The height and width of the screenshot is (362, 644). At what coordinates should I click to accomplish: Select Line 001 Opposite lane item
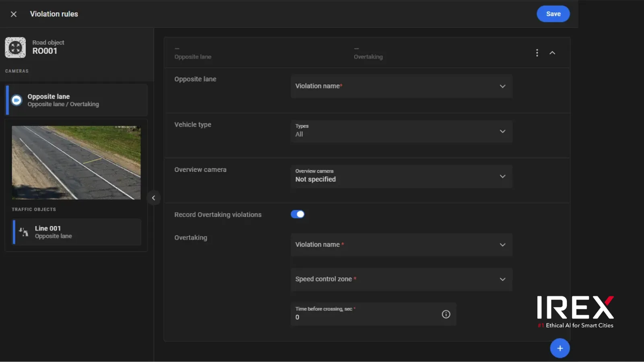pyautogui.click(x=77, y=232)
